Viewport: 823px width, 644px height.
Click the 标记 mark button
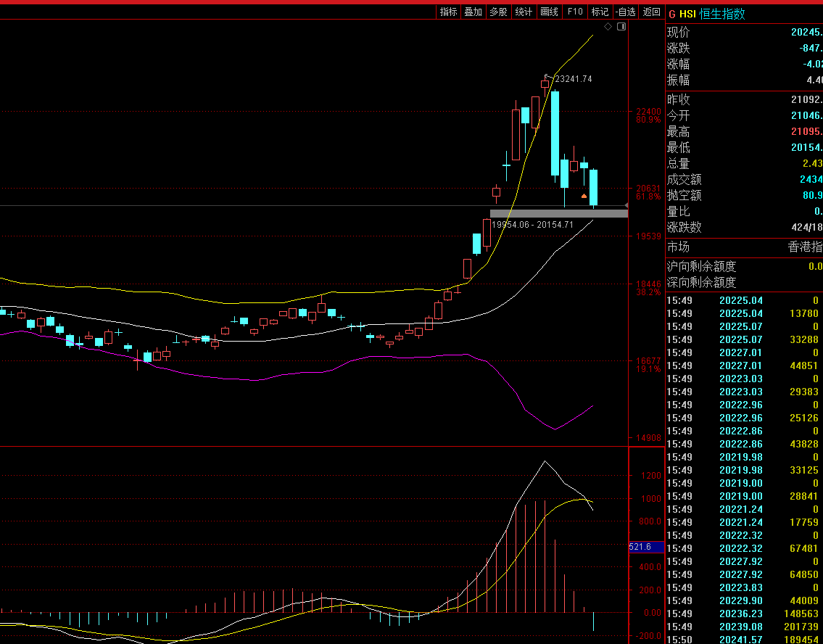pyautogui.click(x=600, y=12)
